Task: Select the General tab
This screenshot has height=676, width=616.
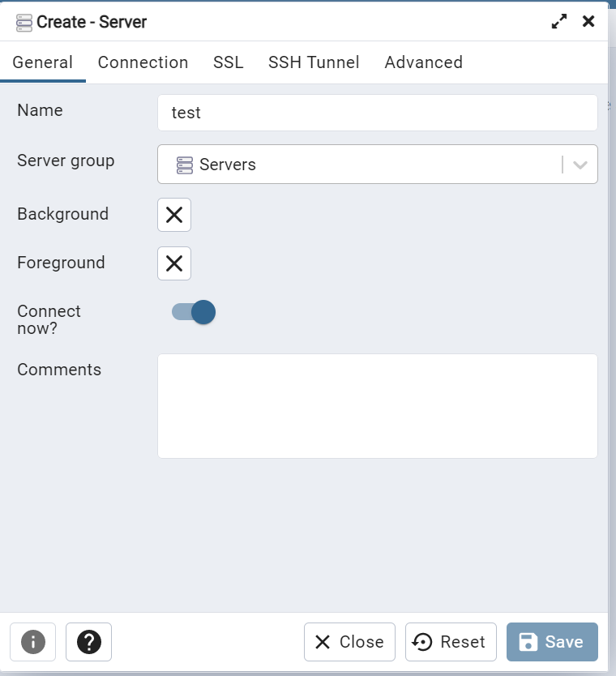Action: (x=43, y=62)
